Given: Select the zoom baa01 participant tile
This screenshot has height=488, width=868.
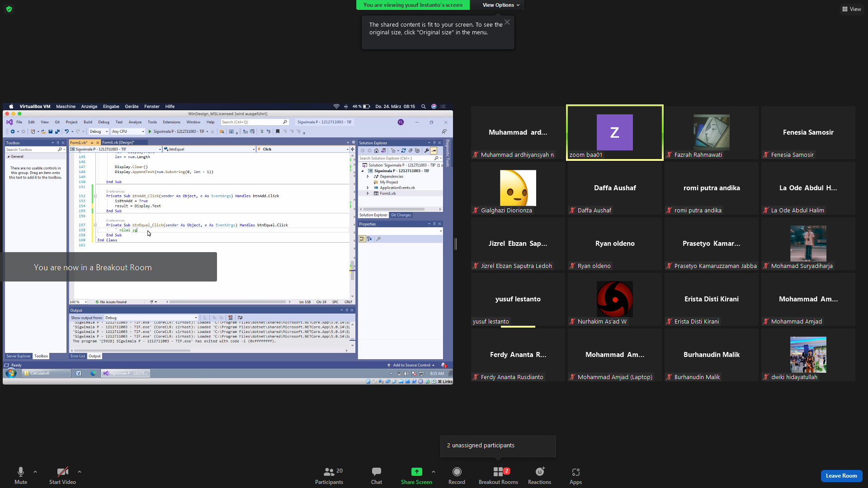Looking at the screenshot, I should tap(614, 132).
